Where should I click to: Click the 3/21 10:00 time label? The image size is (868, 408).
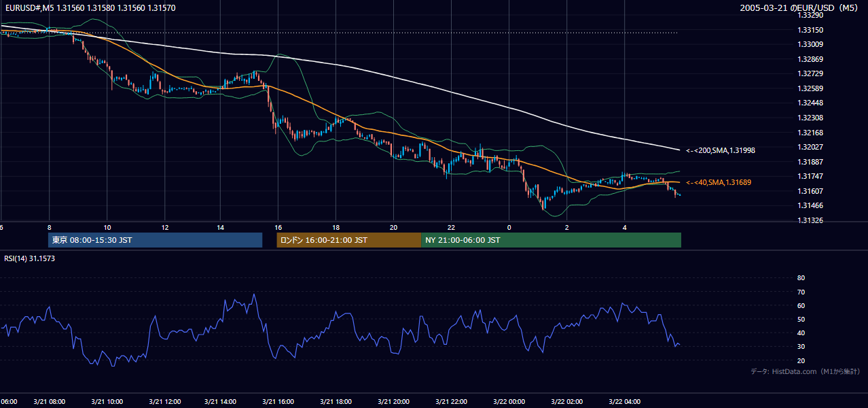[x=107, y=402]
